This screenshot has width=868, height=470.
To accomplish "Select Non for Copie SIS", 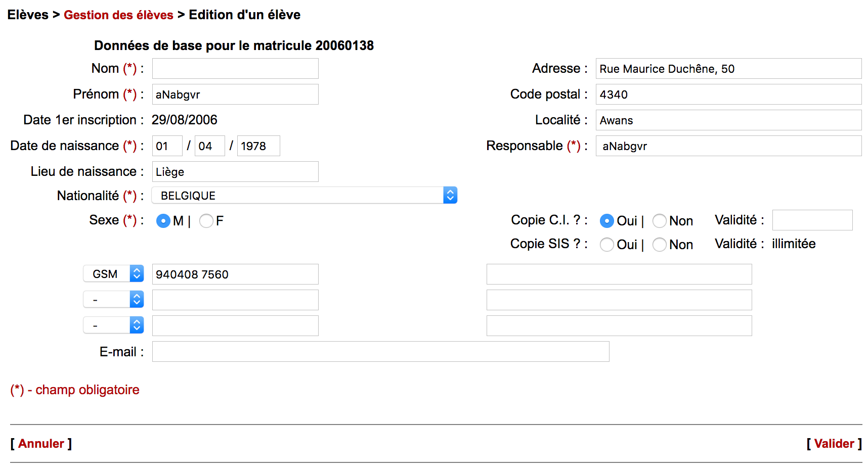I will click(x=659, y=245).
